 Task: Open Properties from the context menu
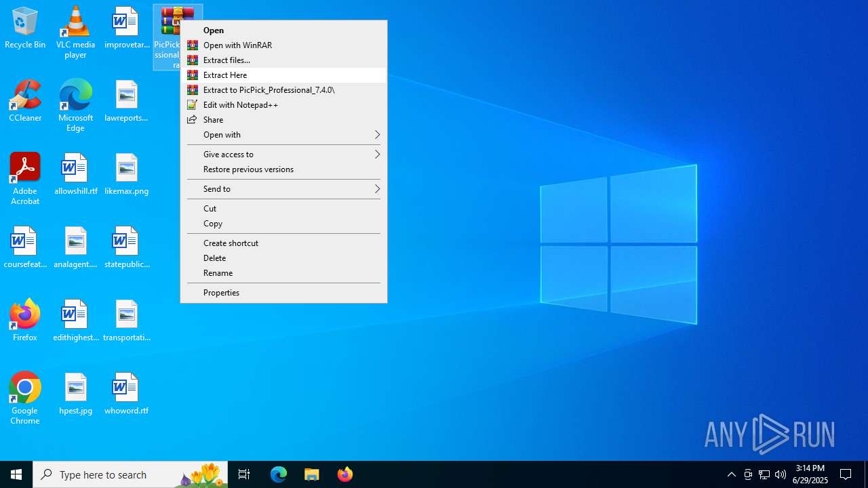click(283, 293)
